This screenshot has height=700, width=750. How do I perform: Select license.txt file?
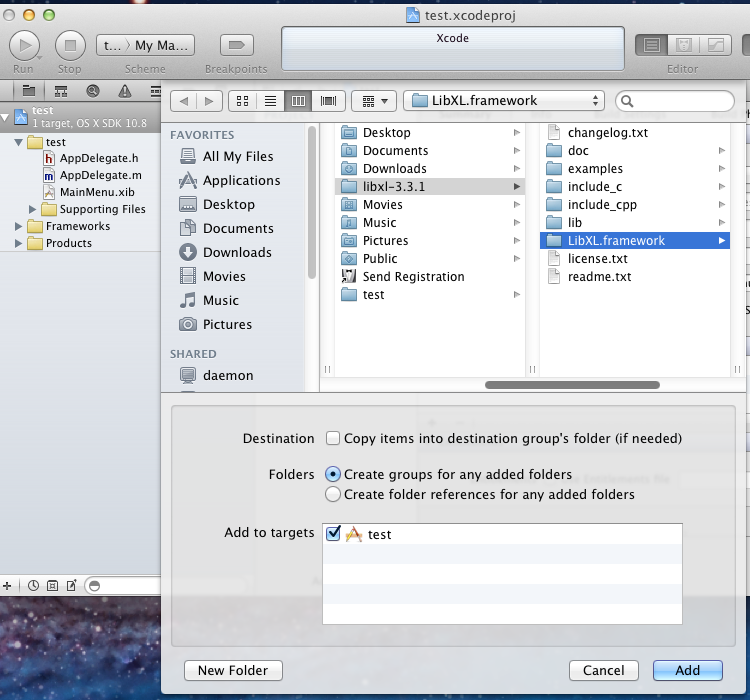[635, 258]
